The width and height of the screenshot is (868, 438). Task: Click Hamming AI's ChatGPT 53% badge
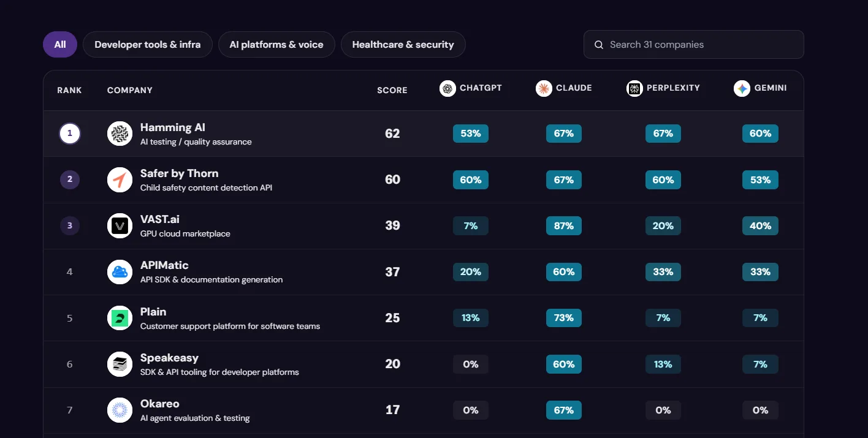point(471,134)
